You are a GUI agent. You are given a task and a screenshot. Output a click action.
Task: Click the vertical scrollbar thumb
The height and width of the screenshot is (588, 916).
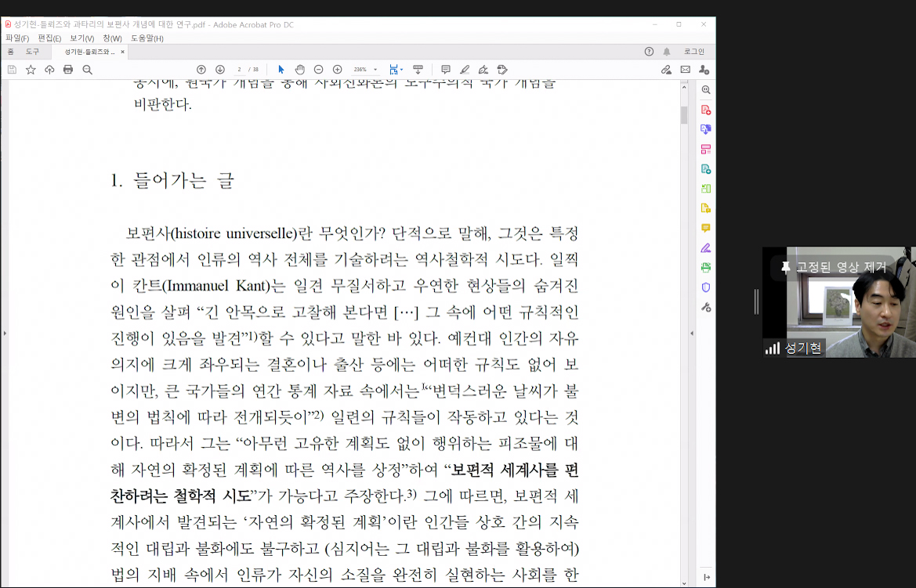click(x=684, y=114)
